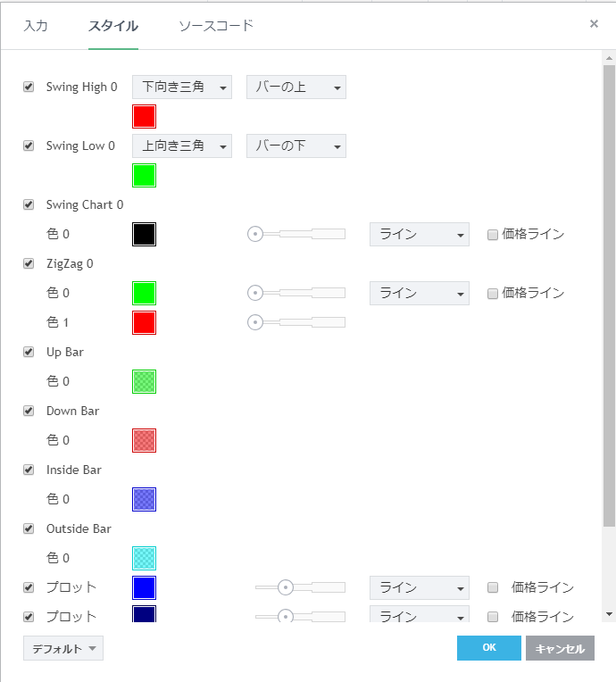Open the デフォルト dropdown button
The width and height of the screenshot is (616, 682).
(63, 649)
